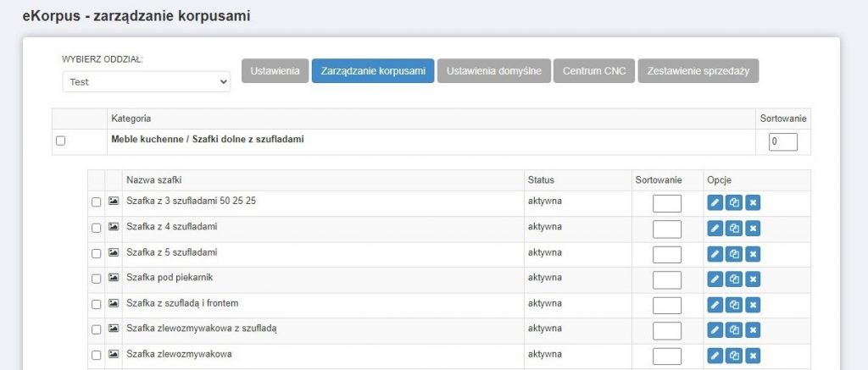Open the Centrum CNC tab
This screenshot has width=868, height=370.
(593, 71)
